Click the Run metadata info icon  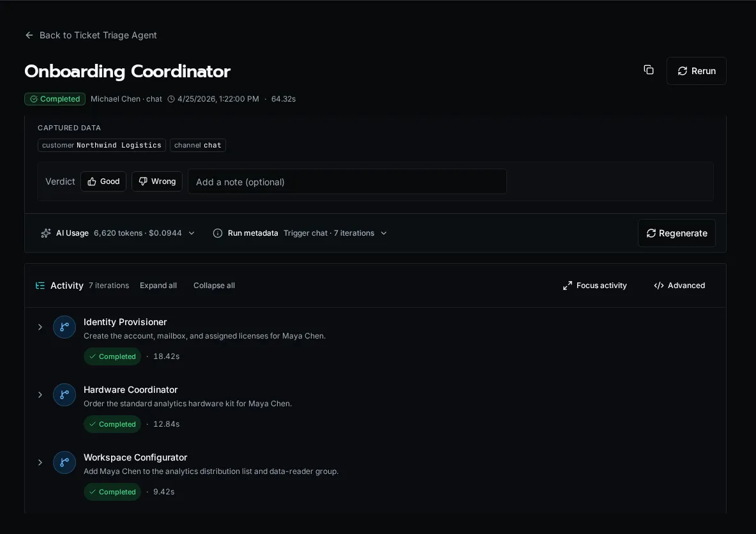coord(218,234)
